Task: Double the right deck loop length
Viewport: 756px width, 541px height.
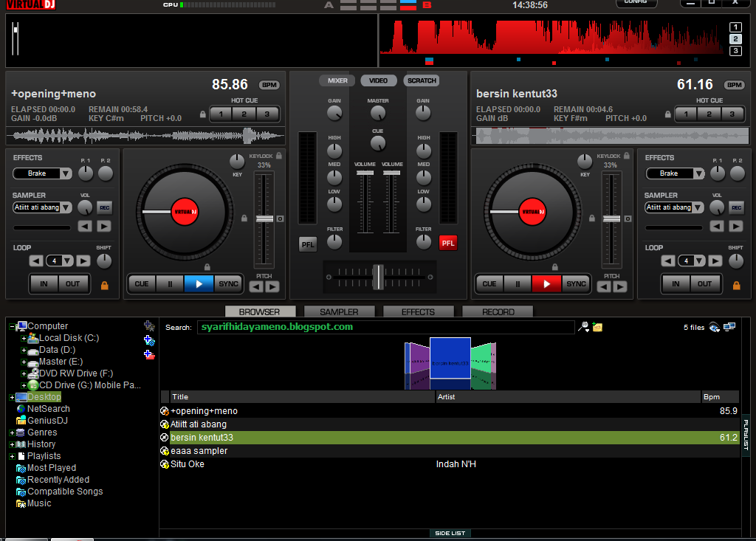Action: tap(715, 261)
